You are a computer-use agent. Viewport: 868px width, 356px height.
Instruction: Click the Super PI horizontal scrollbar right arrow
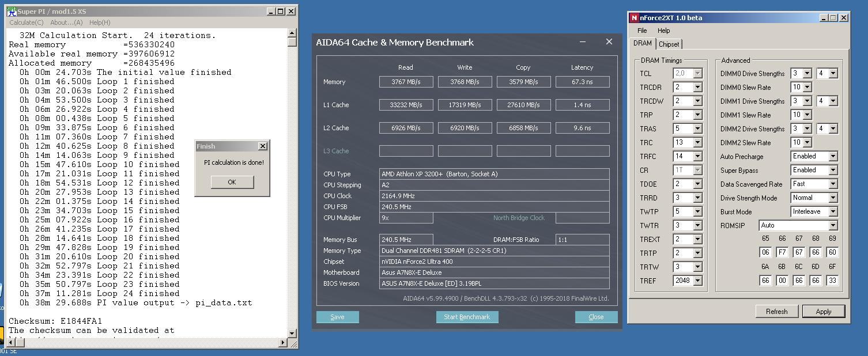[283, 343]
